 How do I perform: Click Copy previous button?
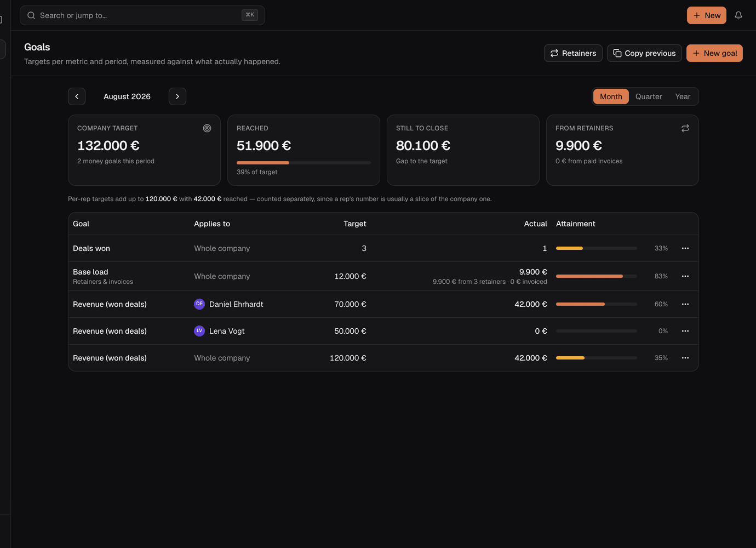pos(644,53)
